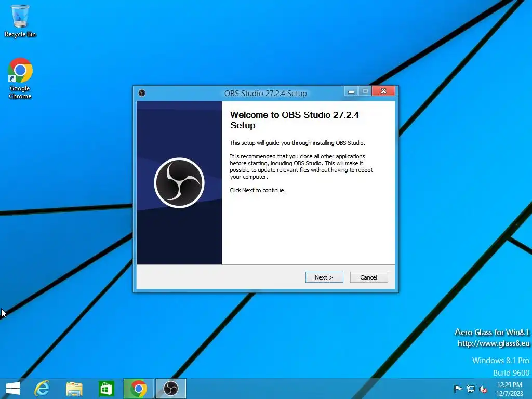Select the Google Chrome desktop shortcut

click(20, 78)
